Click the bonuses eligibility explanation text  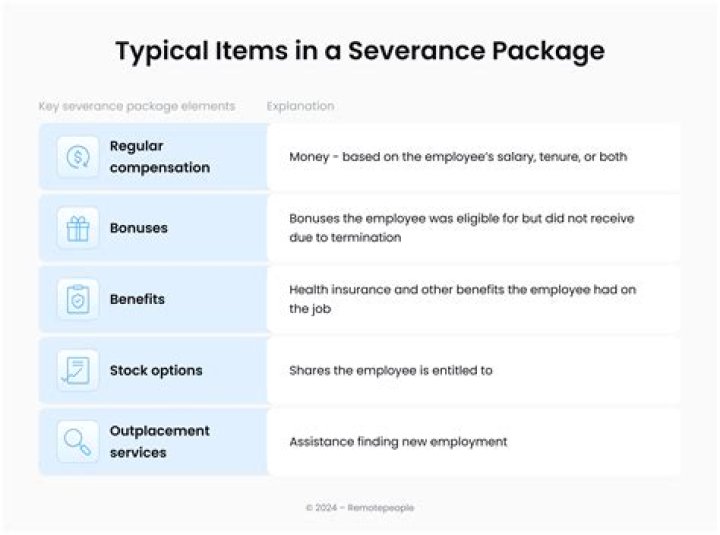(x=461, y=228)
